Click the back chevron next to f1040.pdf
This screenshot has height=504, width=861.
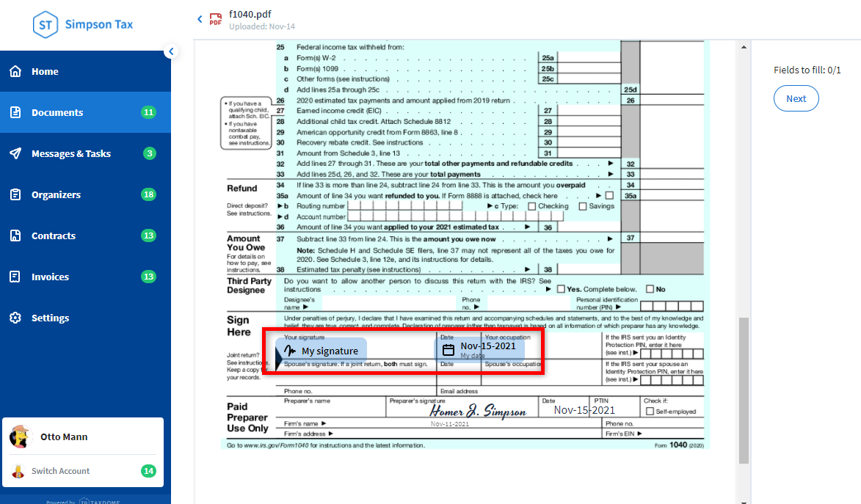click(199, 19)
